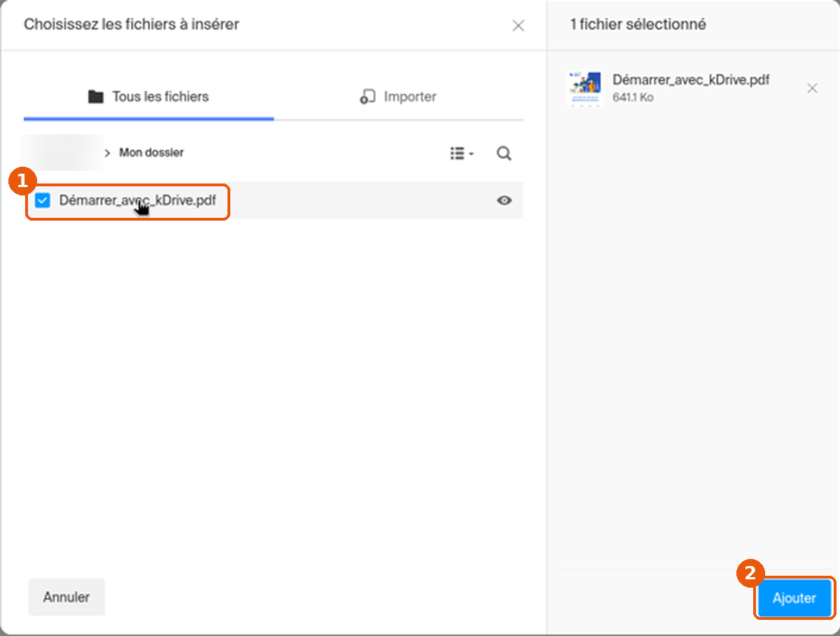Click the Ajouter button
840x636 pixels.
click(x=794, y=598)
